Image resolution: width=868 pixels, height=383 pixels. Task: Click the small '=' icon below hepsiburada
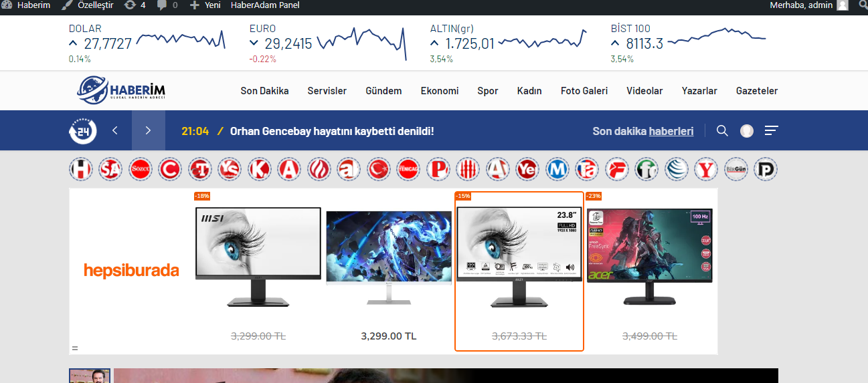tap(75, 348)
